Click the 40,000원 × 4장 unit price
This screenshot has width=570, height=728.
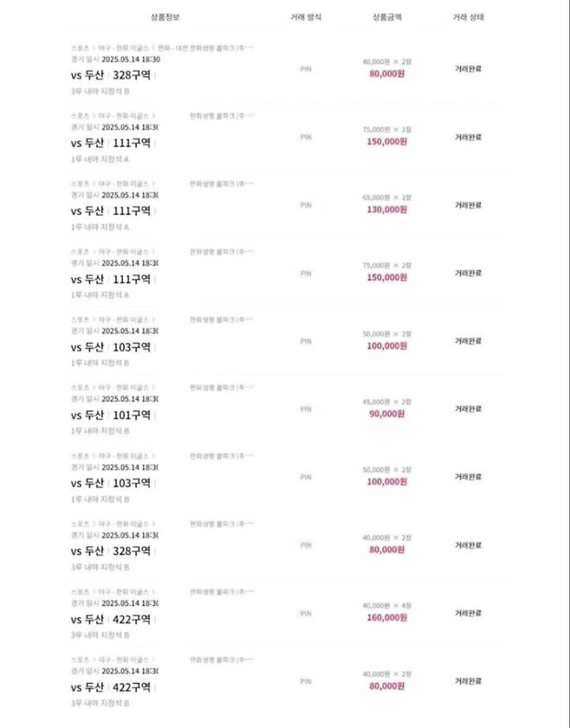[386, 606]
